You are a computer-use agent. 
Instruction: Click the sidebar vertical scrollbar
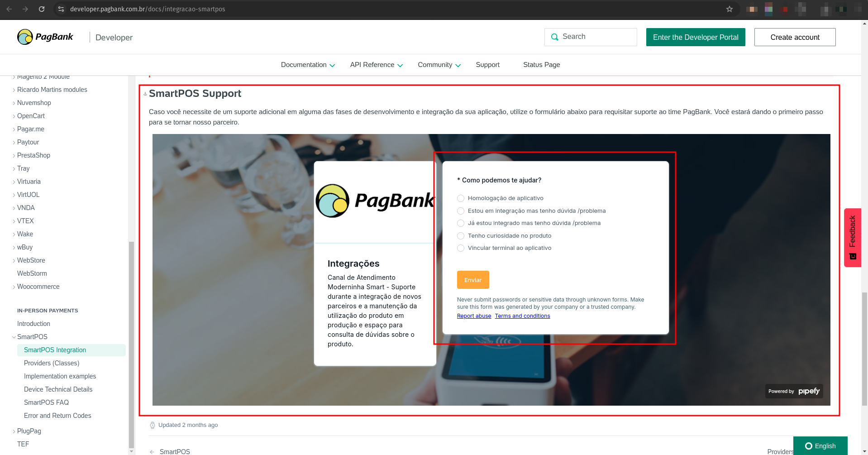click(x=131, y=344)
